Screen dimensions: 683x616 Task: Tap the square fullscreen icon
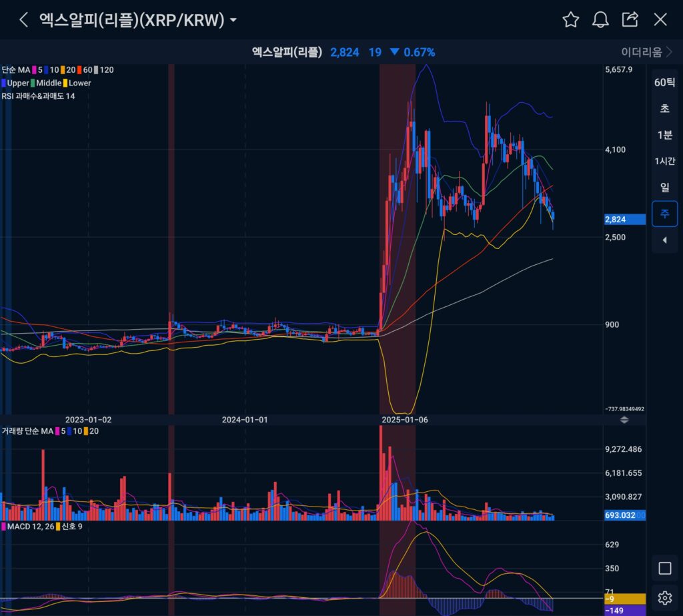tap(664, 568)
